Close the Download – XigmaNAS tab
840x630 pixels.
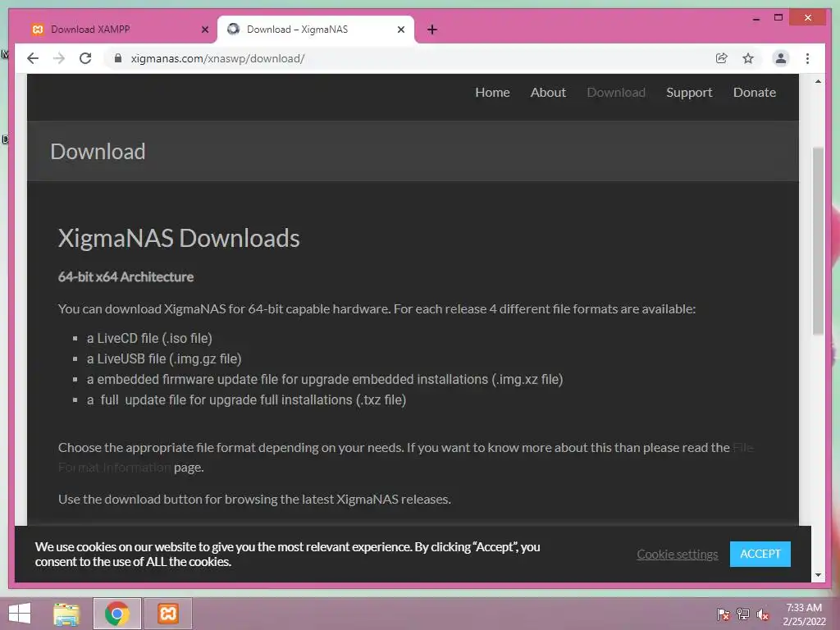click(x=400, y=30)
